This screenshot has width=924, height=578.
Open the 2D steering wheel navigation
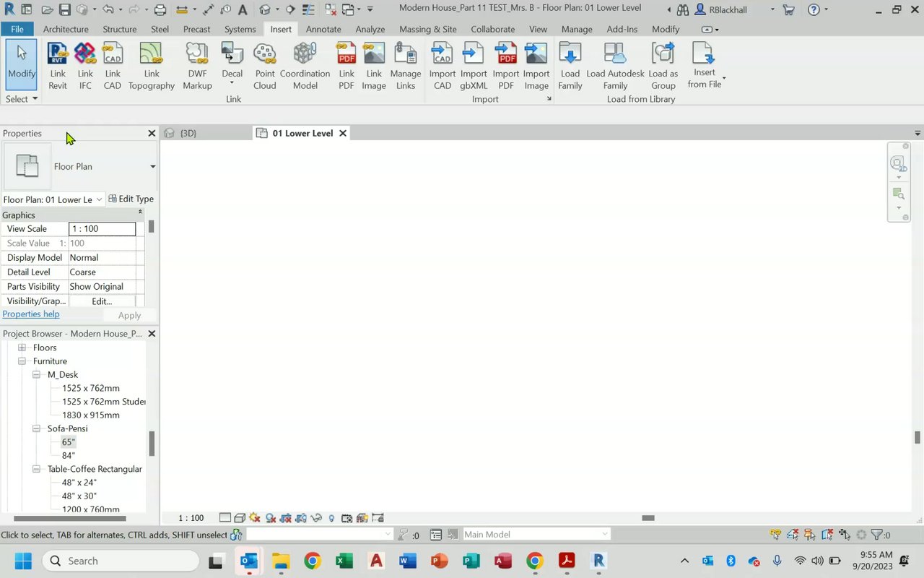898,163
